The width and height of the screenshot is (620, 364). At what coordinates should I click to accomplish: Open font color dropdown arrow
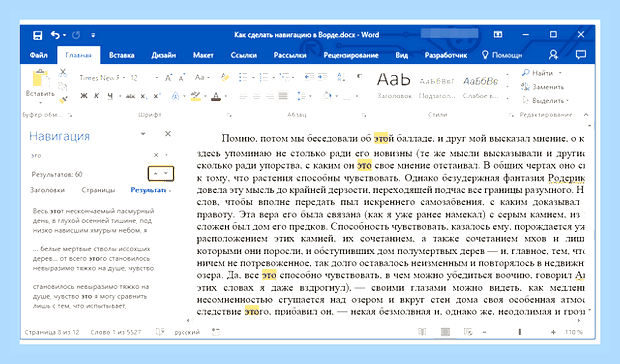point(226,96)
